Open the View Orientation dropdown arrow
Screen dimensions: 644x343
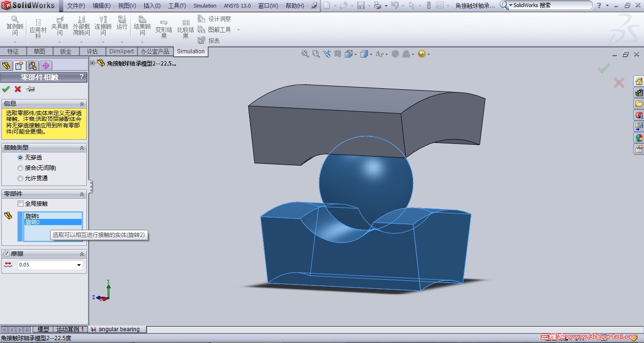(x=355, y=54)
